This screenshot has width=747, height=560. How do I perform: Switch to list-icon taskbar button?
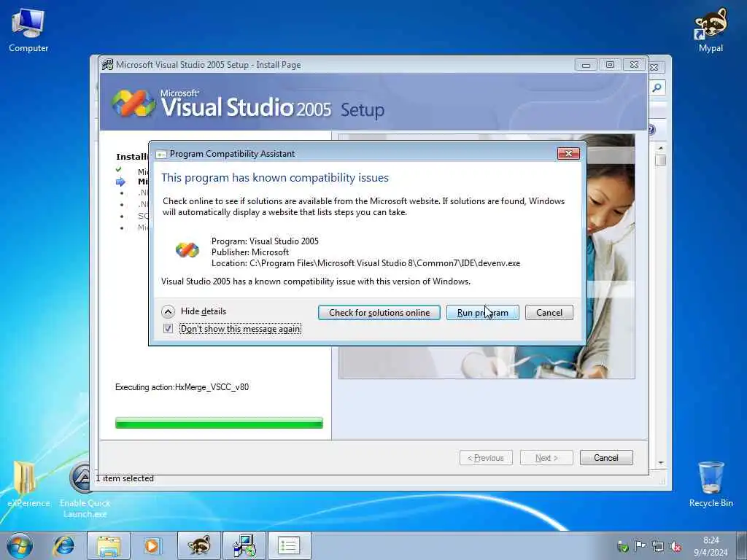point(289,545)
